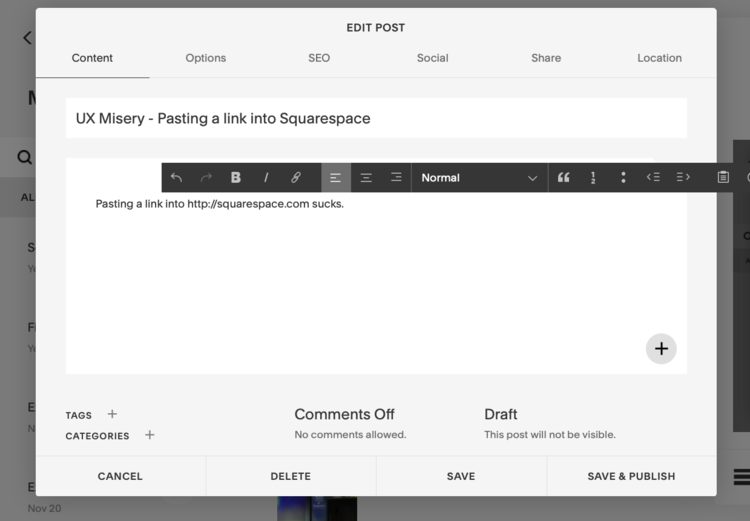Add a new category
This screenshot has width=750, height=521.
pos(150,435)
